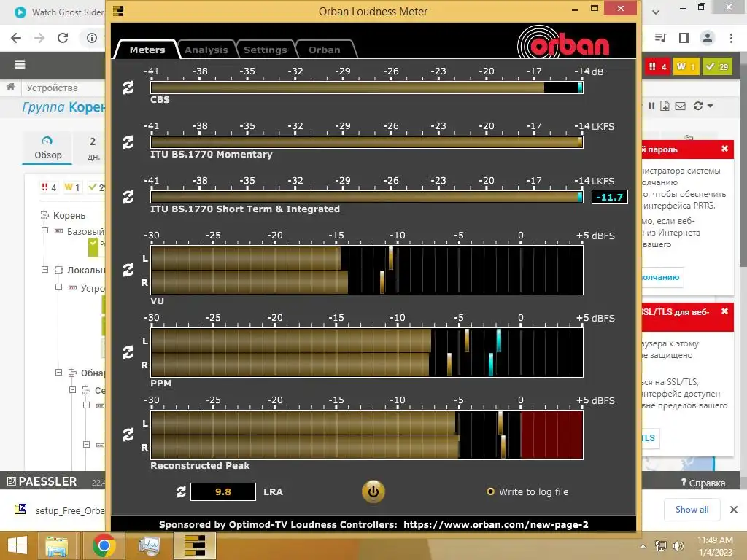Click the PRTG home icon in breadcrumb
The height and width of the screenshot is (560, 747).
click(10, 87)
